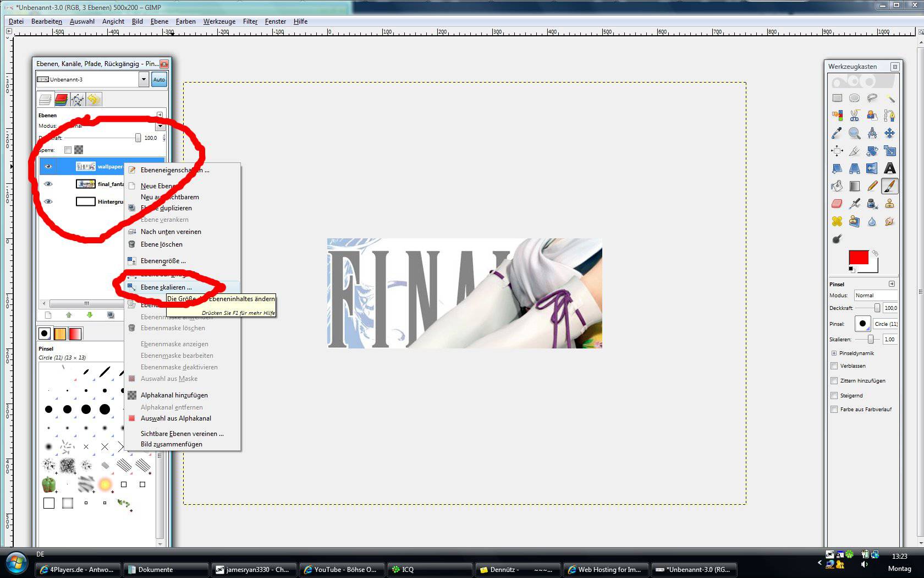
Task: Open the Bild menu
Action: tap(137, 21)
